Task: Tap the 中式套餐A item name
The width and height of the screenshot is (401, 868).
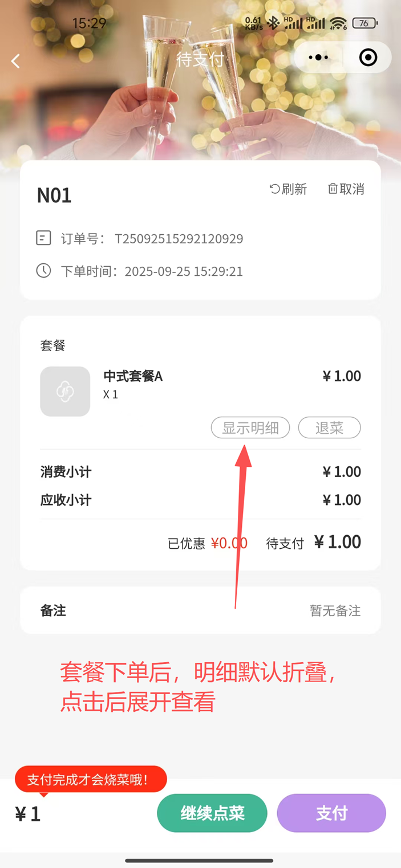Action: [133, 376]
